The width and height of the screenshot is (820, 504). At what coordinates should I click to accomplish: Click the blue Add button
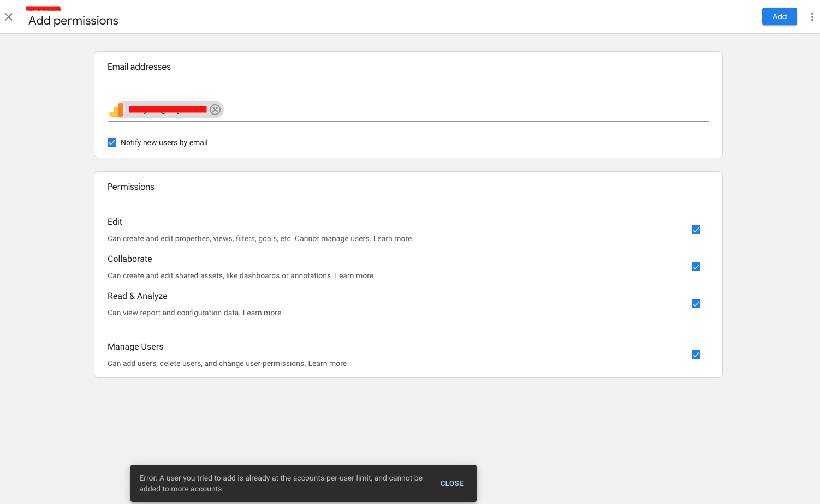779,16
